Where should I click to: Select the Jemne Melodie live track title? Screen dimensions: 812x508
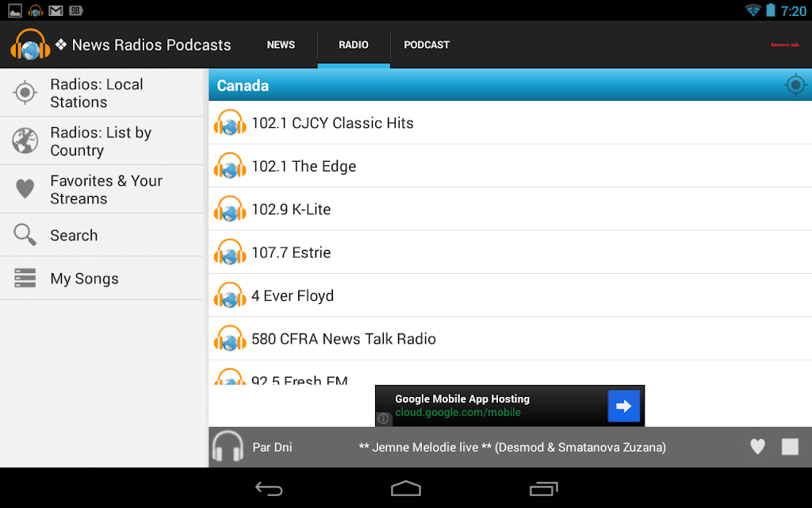coord(512,448)
